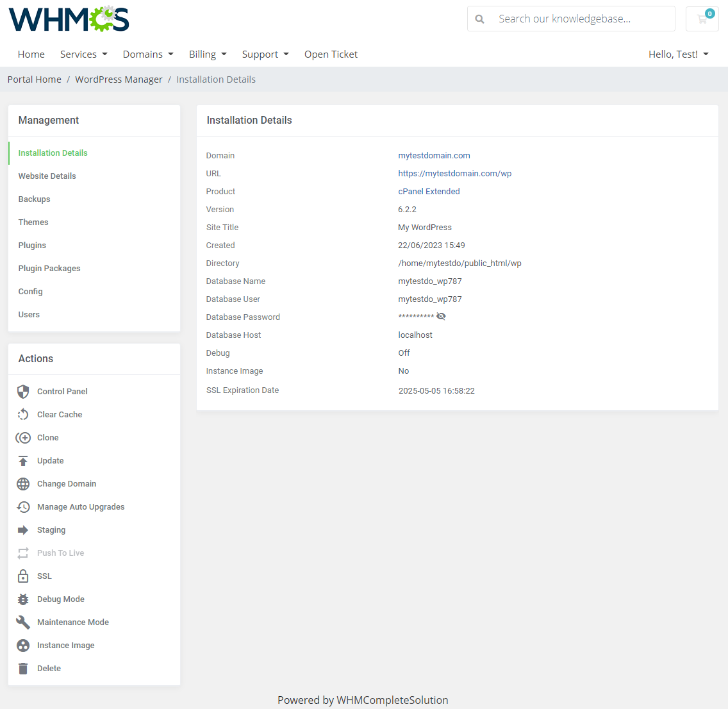Click the Clear Cache broom icon
728x709 pixels.
pos(23,414)
